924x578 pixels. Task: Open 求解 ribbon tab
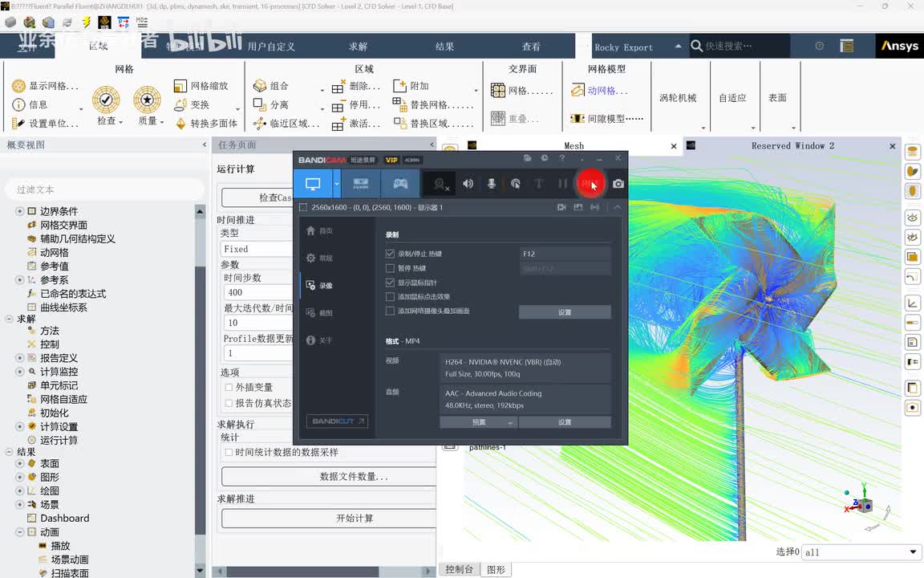(358, 47)
